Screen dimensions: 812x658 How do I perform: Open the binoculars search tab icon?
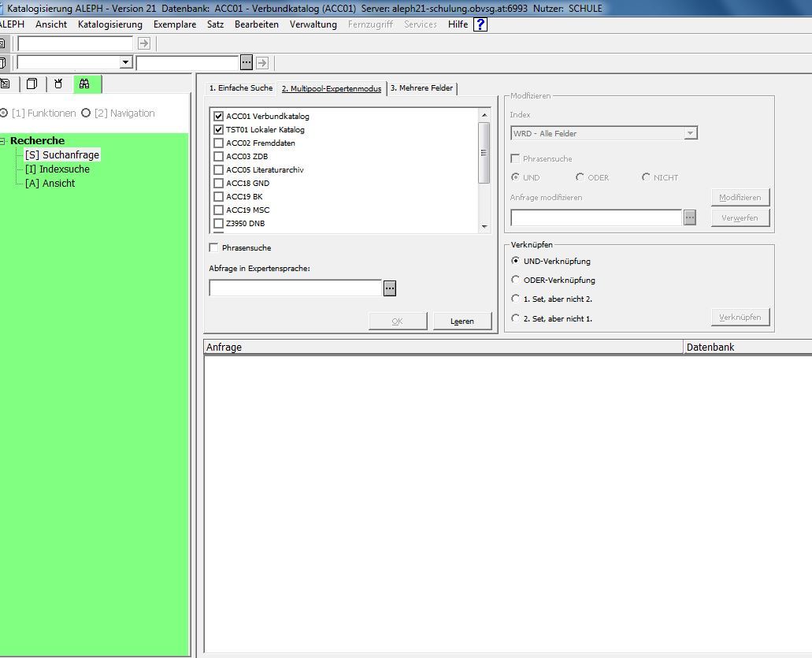[84, 84]
